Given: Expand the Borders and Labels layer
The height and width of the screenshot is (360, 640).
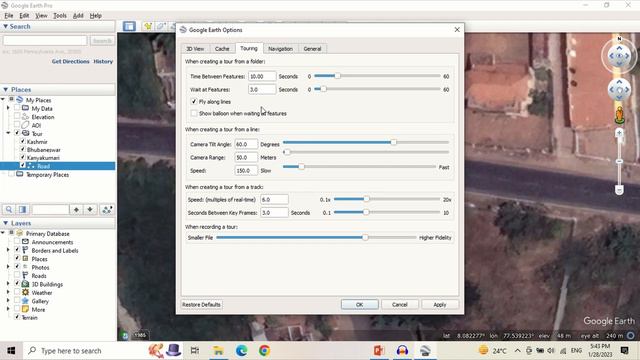Looking at the screenshot, I should click(8, 250).
